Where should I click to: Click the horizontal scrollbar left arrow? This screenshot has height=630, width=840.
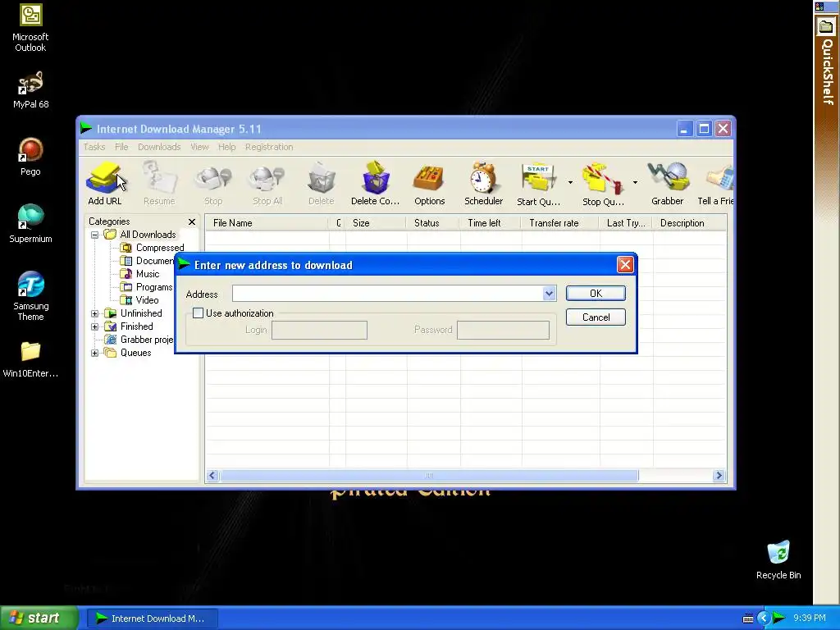point(212,475)
